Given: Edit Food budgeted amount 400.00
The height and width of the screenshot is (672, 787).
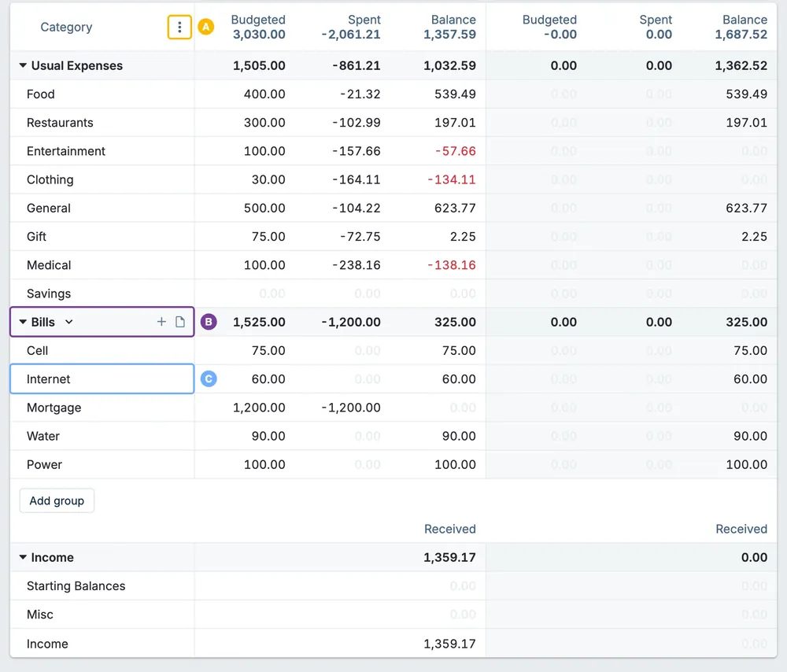Looking at the screenshot, I should click(x=264, y=94).
